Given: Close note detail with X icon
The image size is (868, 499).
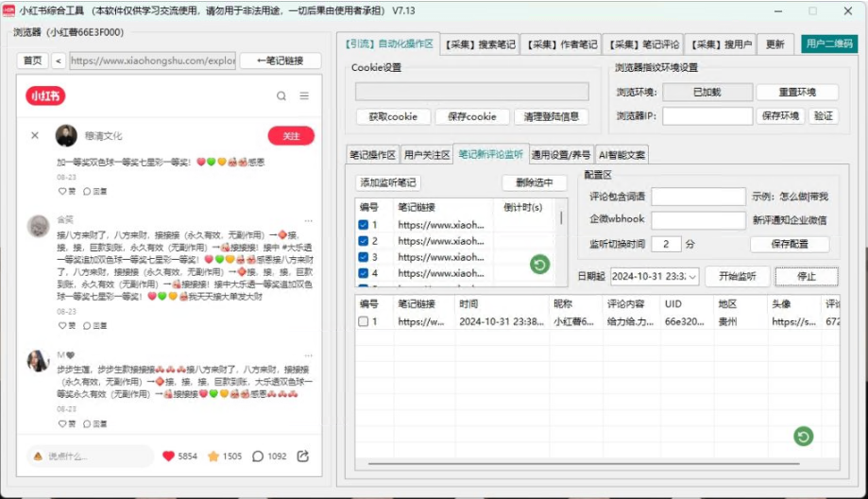Looking at the screenshot, I should tap(35, 135).
